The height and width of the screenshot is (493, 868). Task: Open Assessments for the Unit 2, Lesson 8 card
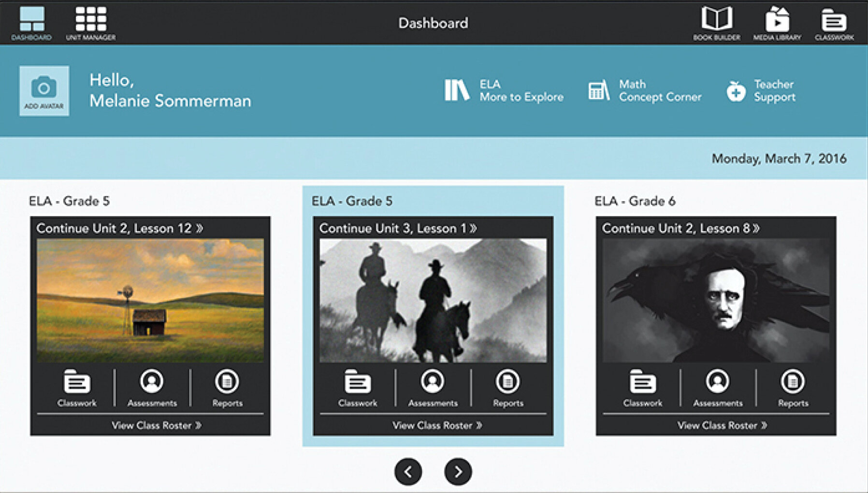718,388
